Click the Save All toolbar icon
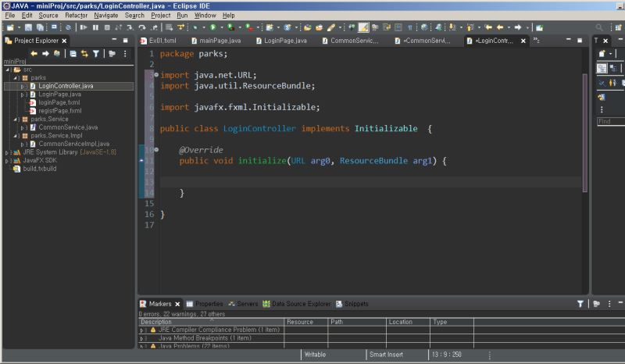Viewport: 625px width, 364px height. tap(40, 27)
